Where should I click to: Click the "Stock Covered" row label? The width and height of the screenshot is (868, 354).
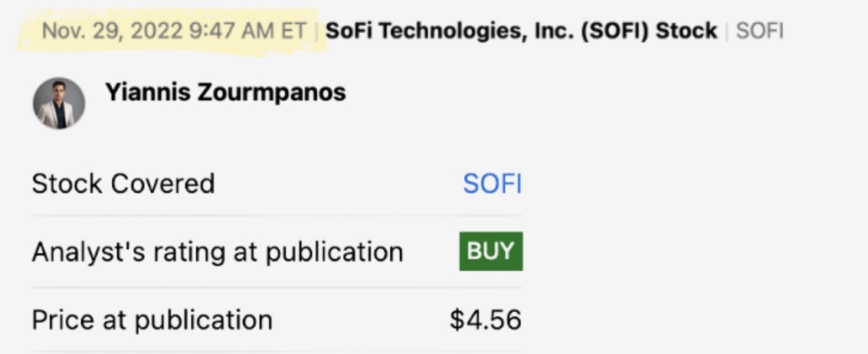tap(123, 184)
